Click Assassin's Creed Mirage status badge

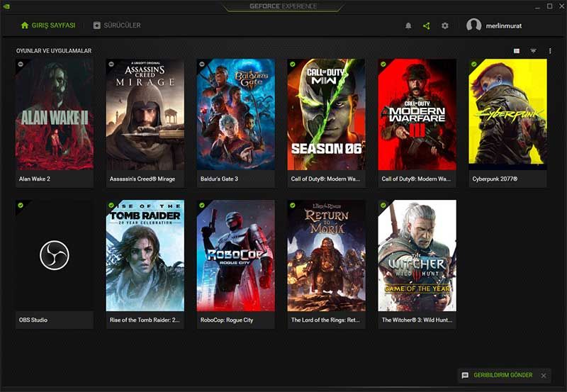tap(111, 64)
